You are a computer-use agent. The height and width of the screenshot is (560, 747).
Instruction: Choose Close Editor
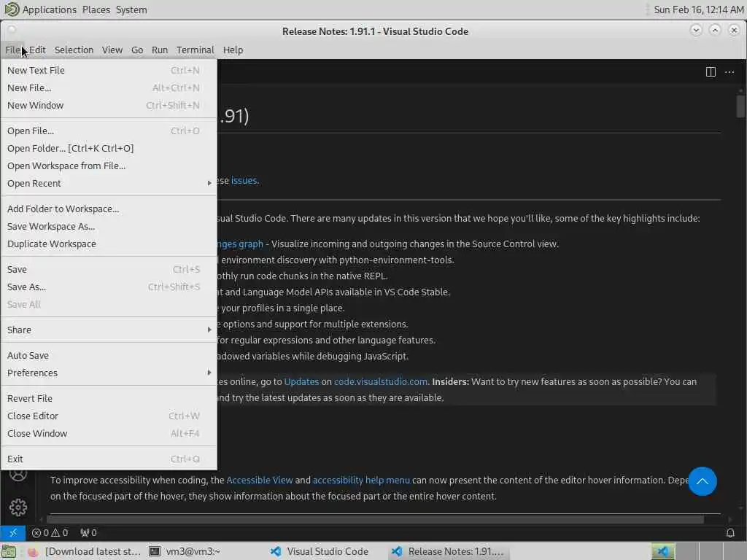tap(109, 416)
